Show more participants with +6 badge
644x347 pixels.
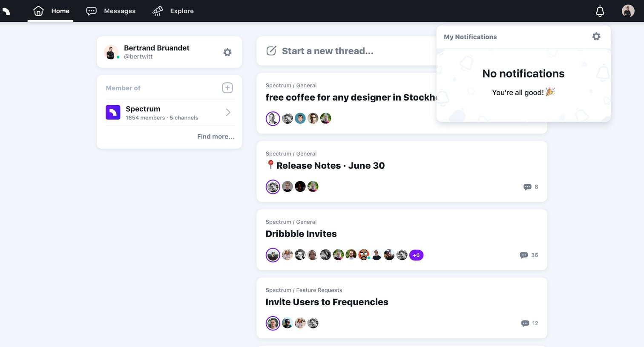coord(416,255)
